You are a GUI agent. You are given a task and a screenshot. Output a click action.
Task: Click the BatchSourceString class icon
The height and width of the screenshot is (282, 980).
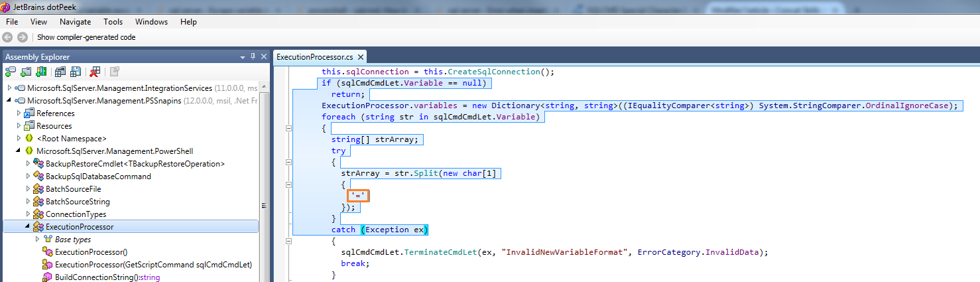click(x=38, y=202)
